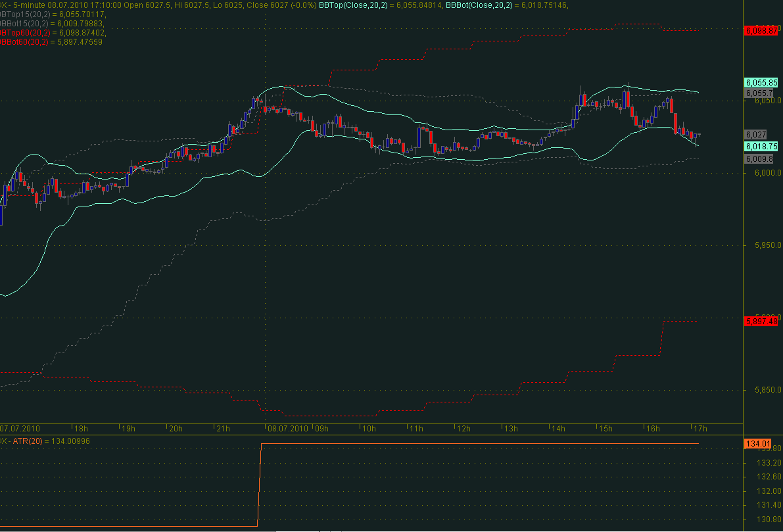Click the 21h time axis label
783x532 pixels.
pyautogui.click(x=223, y=429)
